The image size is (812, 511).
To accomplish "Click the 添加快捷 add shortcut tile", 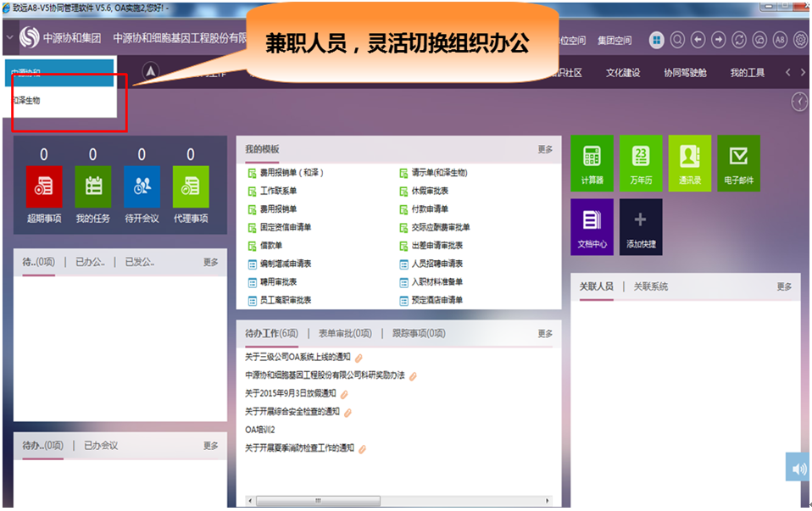I will pyautogui.click(x=641, y=226).
